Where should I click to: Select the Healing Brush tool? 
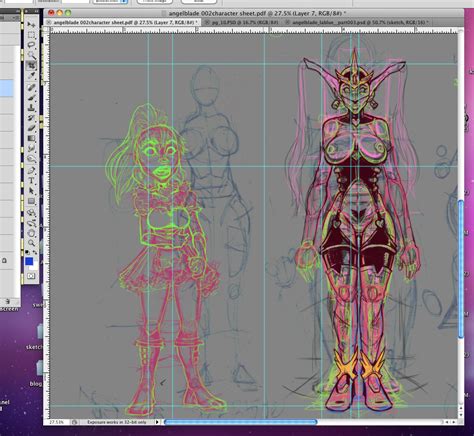tap(31, 88)
